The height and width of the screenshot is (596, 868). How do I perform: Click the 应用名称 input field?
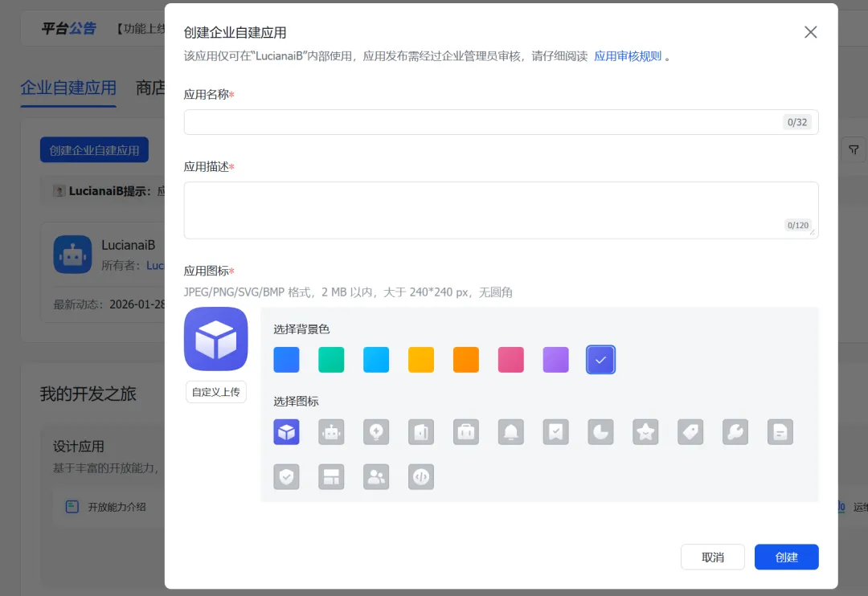(501, 122)
